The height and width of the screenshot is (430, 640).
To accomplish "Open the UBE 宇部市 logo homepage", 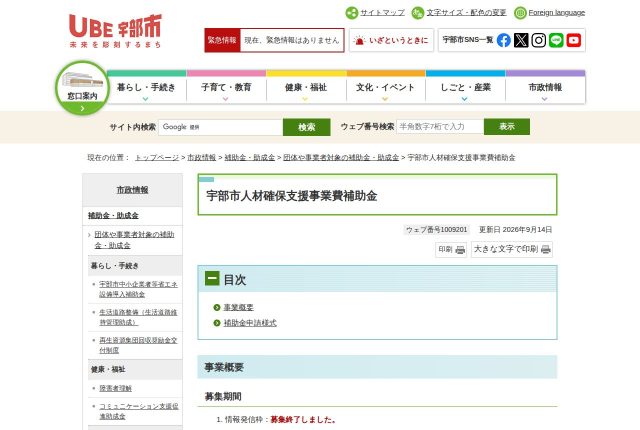I will click(x=116, y=31).
